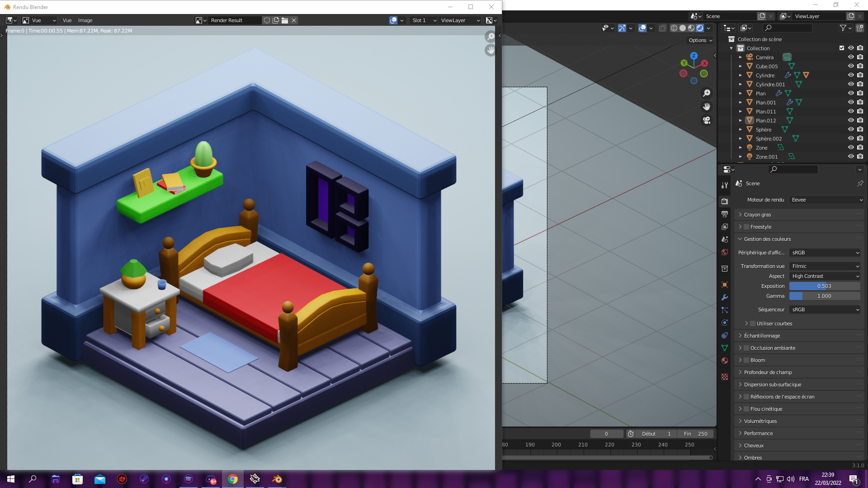Select rendered viewport shading mode
Image resolution: width=868 pixels, height=488 pixels.
pos(700,28)
